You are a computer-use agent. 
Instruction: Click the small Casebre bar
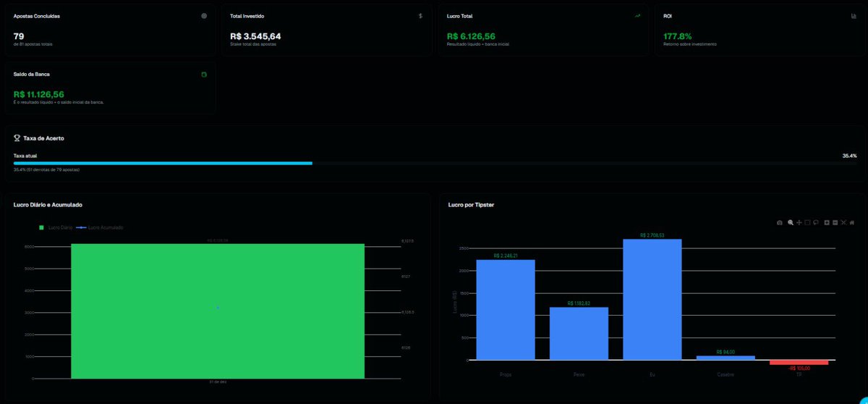(726, 358)
